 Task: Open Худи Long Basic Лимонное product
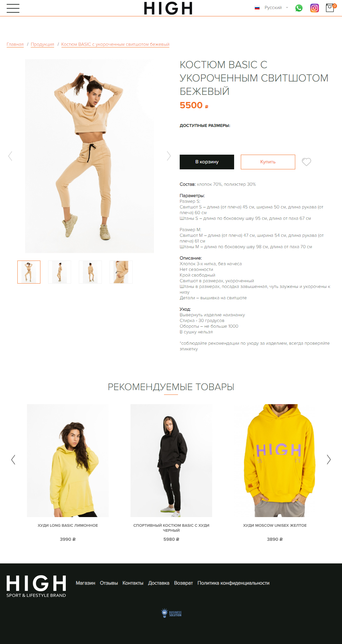68,525
